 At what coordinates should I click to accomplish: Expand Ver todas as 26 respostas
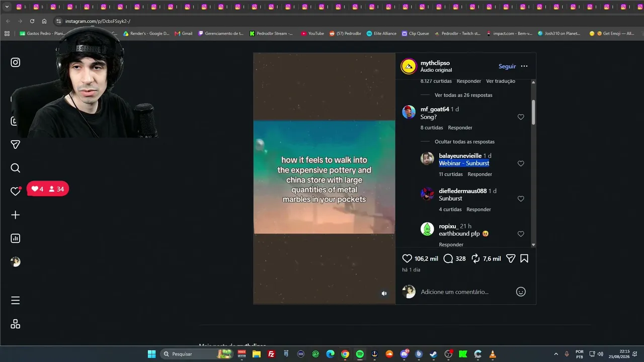coord(463,95)
